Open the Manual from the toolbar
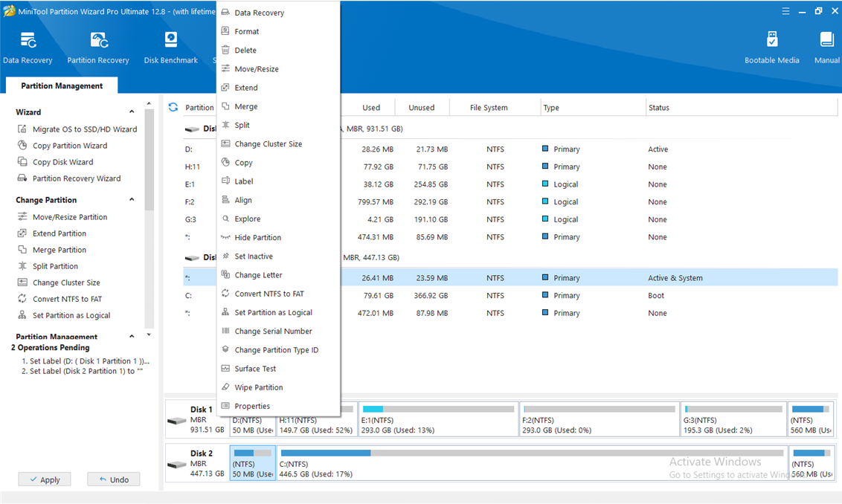The width and height of the screenshot is (842, 504). click(826, 48)
